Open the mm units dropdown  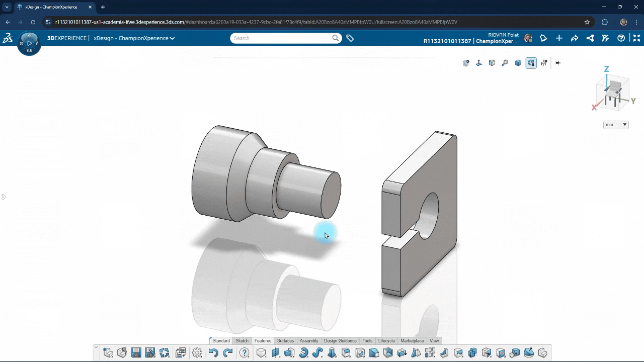pos(615,124)
